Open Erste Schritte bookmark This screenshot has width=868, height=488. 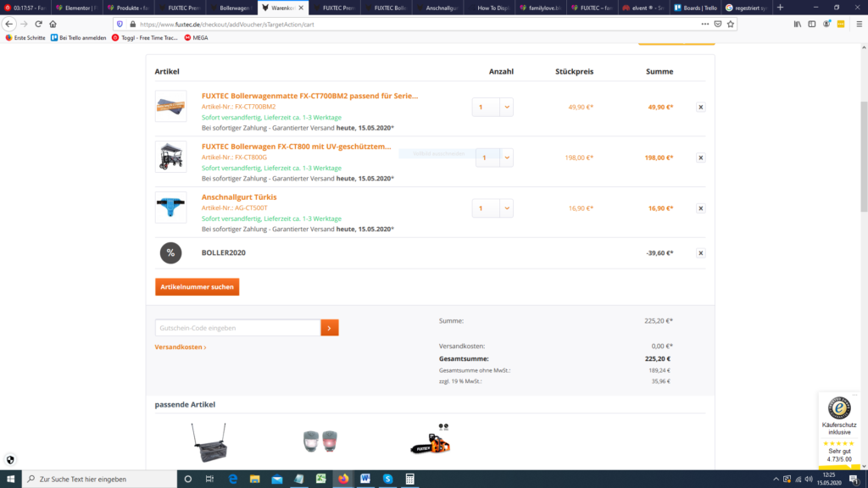coord(25,37)
